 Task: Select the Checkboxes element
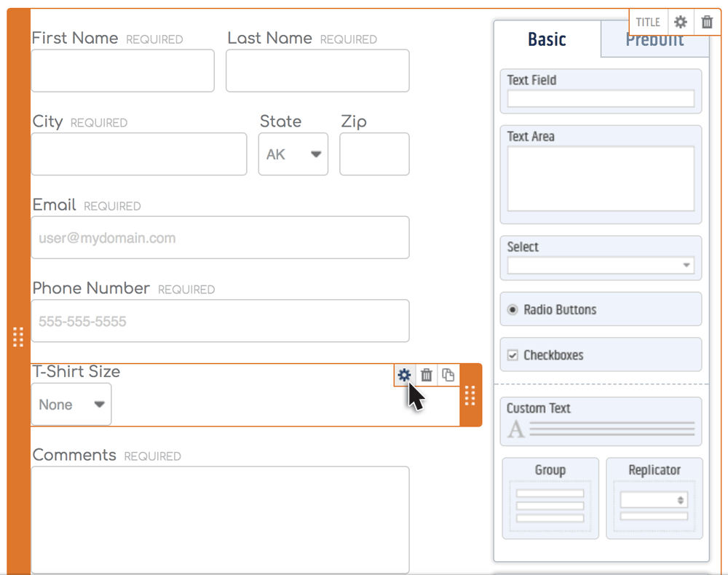601,354
